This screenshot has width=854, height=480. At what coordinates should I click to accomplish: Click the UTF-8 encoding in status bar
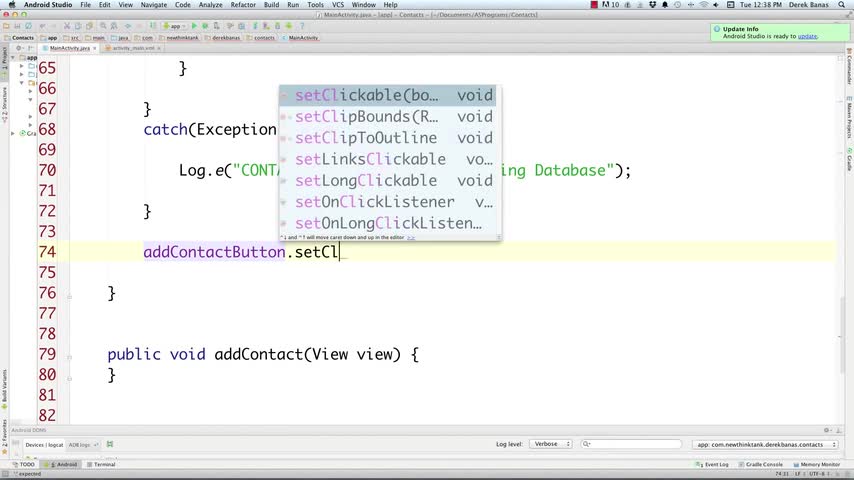[x=815, y=474]
